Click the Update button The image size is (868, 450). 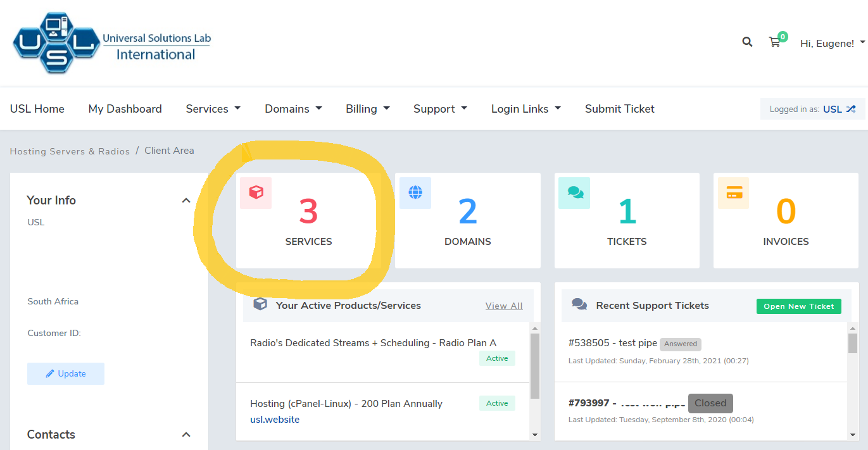click(66, 373)
